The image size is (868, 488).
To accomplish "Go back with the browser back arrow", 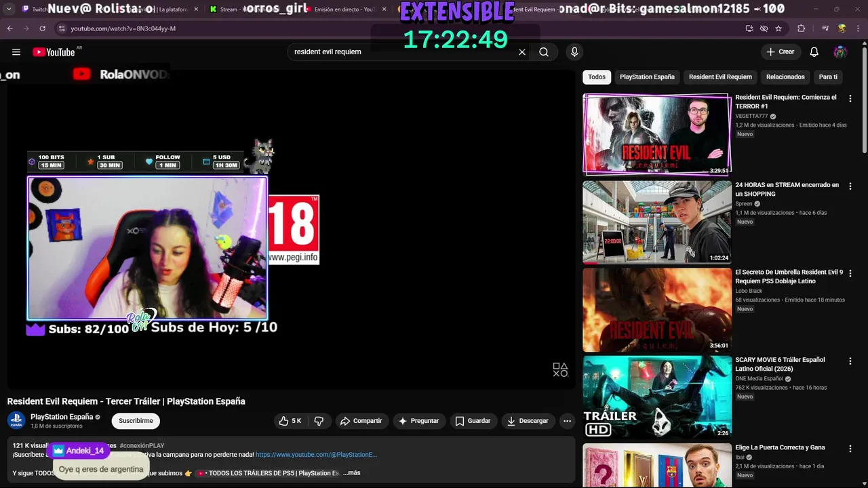I will pyautogui.click(x=9, y=28).
